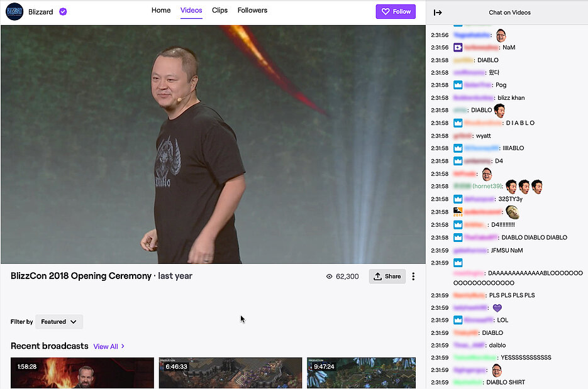
Task: Click the purple verified badge next to Blizzard
Action: point(63,12)
